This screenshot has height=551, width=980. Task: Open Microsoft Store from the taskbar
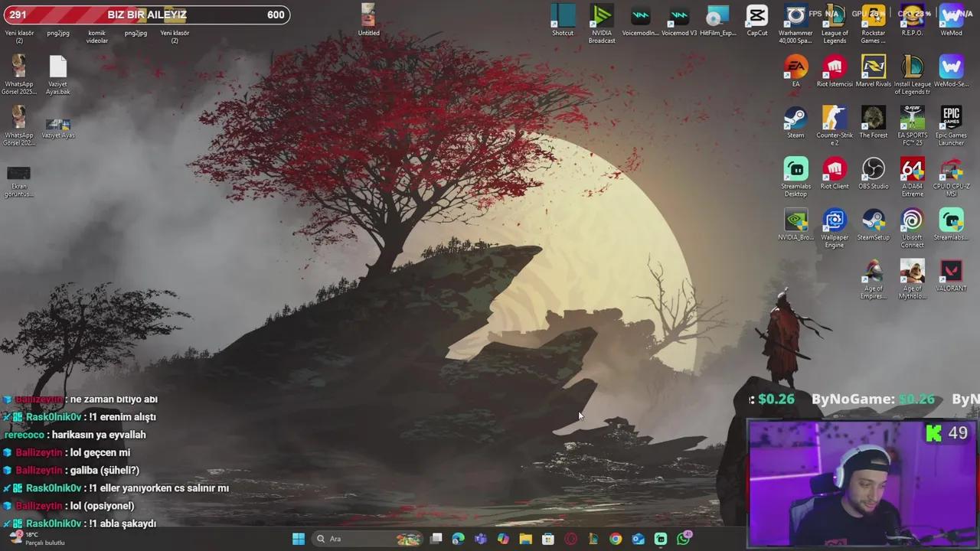coord(548,539)
